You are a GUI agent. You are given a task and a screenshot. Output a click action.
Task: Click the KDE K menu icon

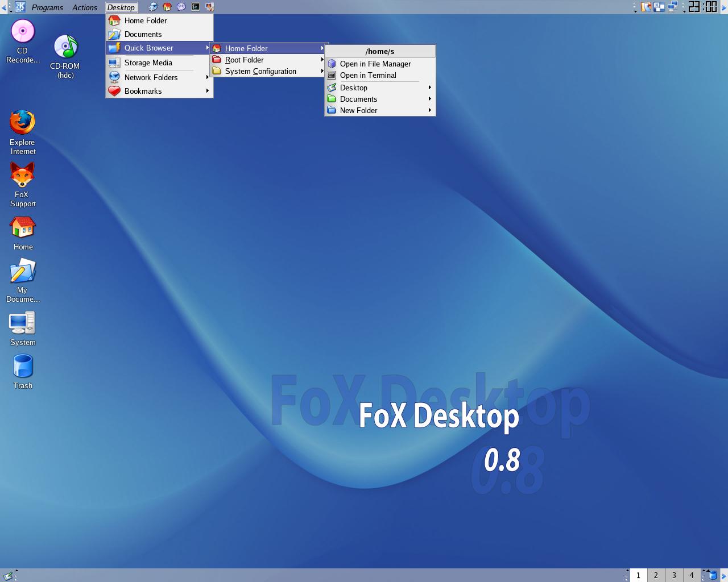(x=20, y=7)
